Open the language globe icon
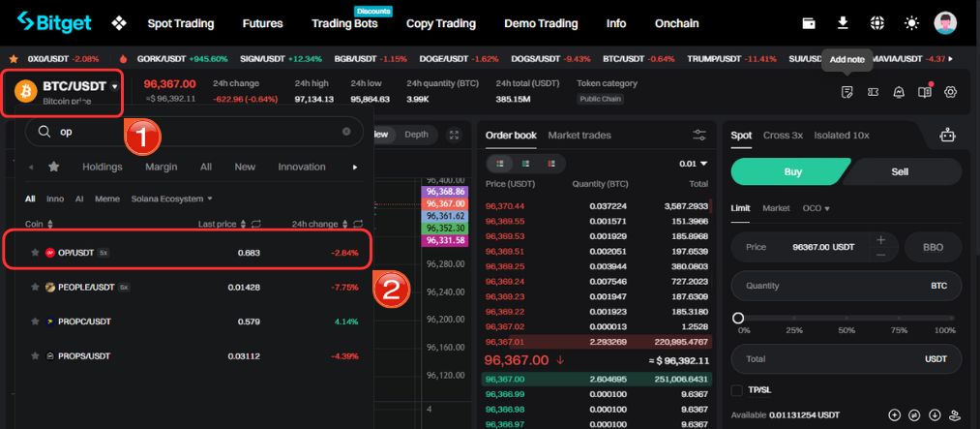Image resolution: width=980 pixels, height=429 pixels. click(x=876, y=23)
